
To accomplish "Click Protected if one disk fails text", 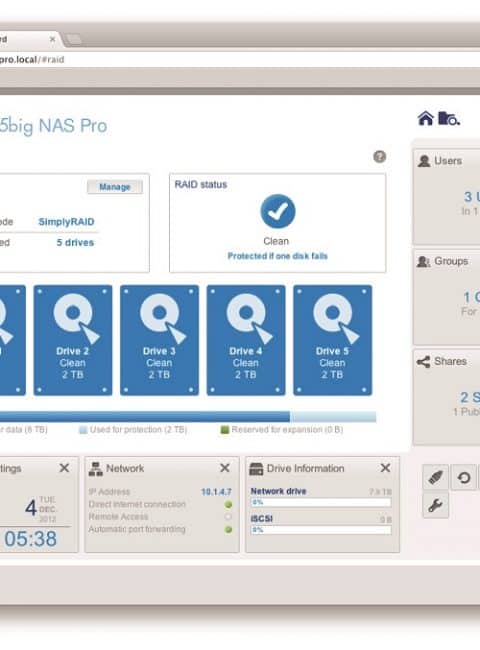I will [278, 256].
